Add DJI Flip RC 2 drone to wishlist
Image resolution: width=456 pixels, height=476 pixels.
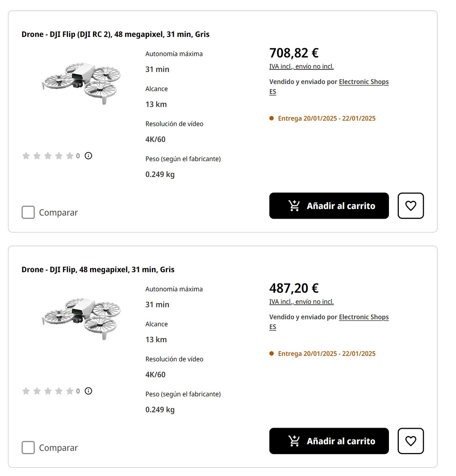(410, 205)
